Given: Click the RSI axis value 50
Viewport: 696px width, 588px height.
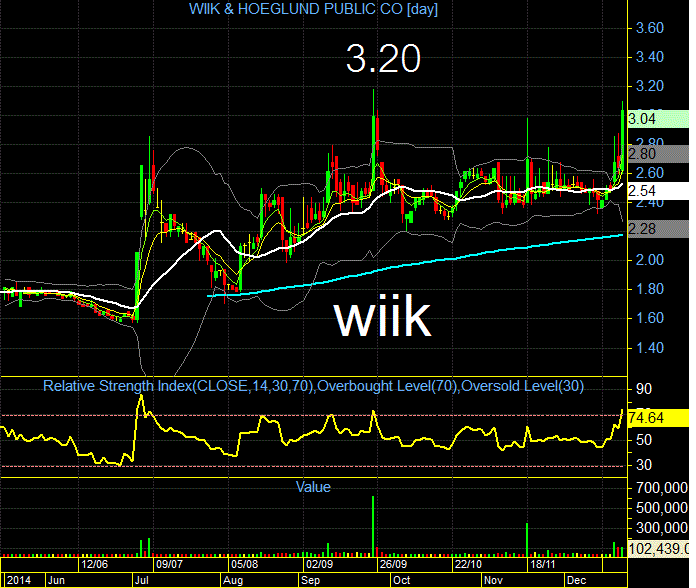Looking at the screenshot, I should (x=644, y=440).
